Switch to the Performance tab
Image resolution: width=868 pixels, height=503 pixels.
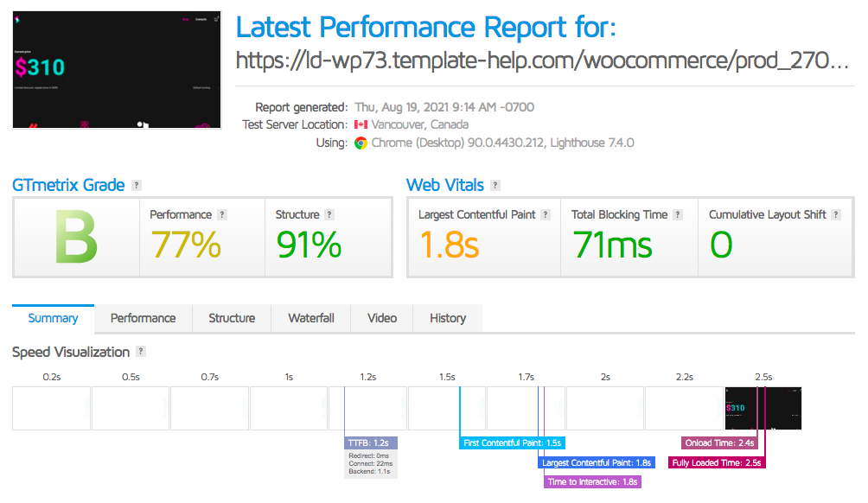point(143,319)
